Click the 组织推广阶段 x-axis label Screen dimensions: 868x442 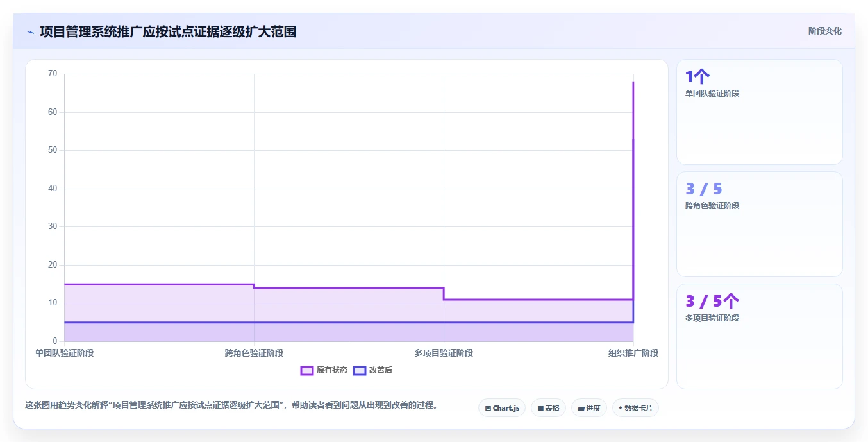pyautogui.click(x=633, y=353)
